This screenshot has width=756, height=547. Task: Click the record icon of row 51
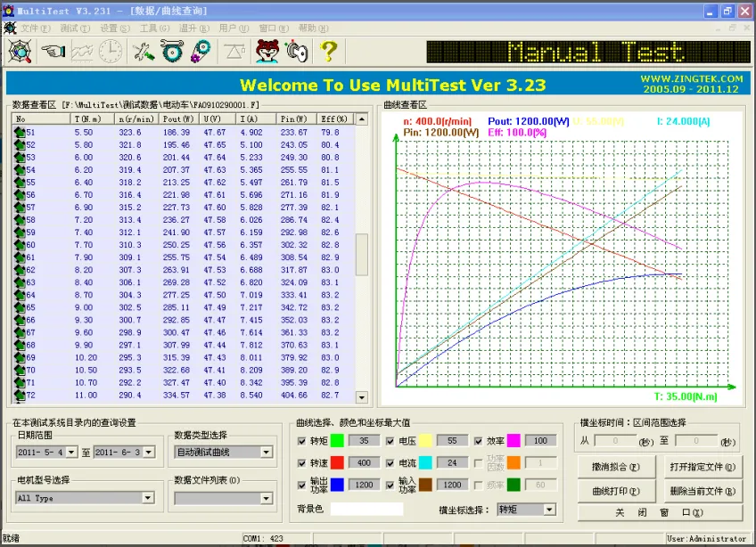point(20,132)
